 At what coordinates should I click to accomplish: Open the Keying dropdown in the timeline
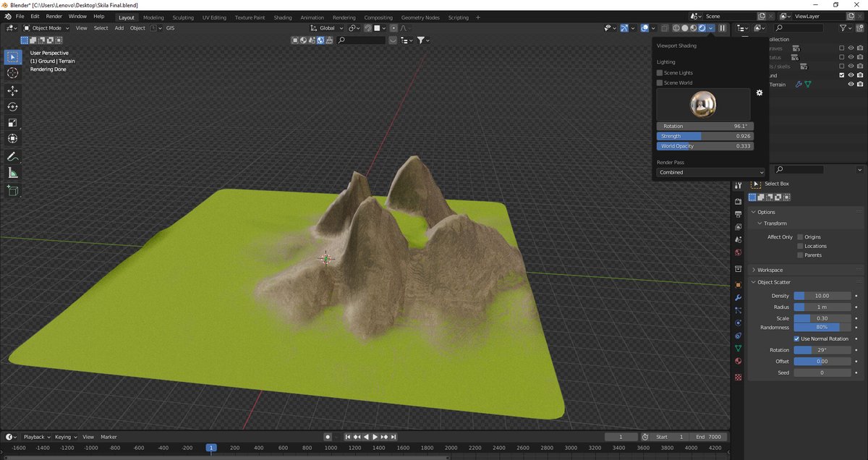[x=65, y=437]
